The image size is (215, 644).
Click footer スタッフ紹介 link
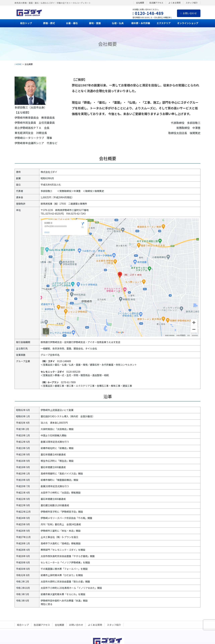(114, 625)
